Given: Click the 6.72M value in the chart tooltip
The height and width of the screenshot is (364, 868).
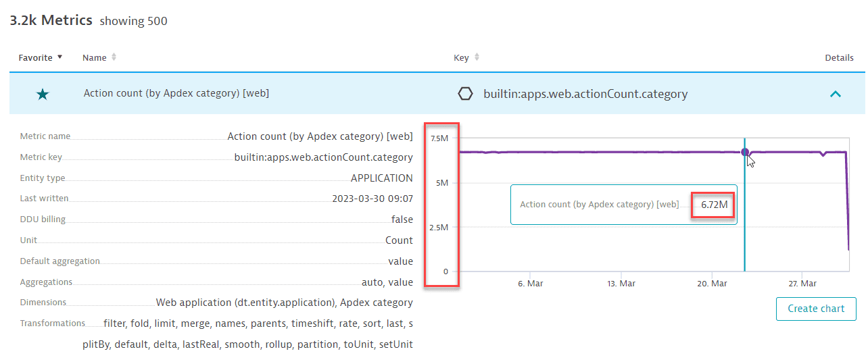Looking at the screenshot, I should tap(714, 204).
